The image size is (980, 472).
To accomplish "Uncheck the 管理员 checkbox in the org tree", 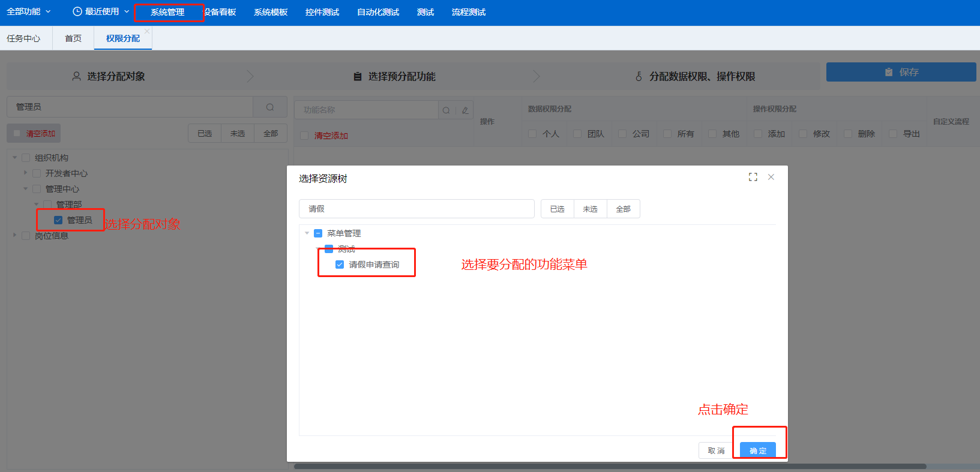I will 58,220.
